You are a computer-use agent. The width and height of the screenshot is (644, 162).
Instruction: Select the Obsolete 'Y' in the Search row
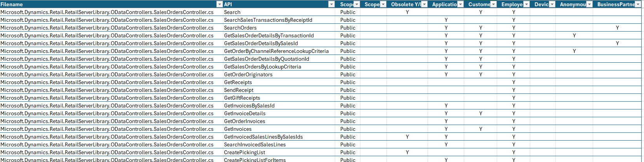[x=407, y=12]
